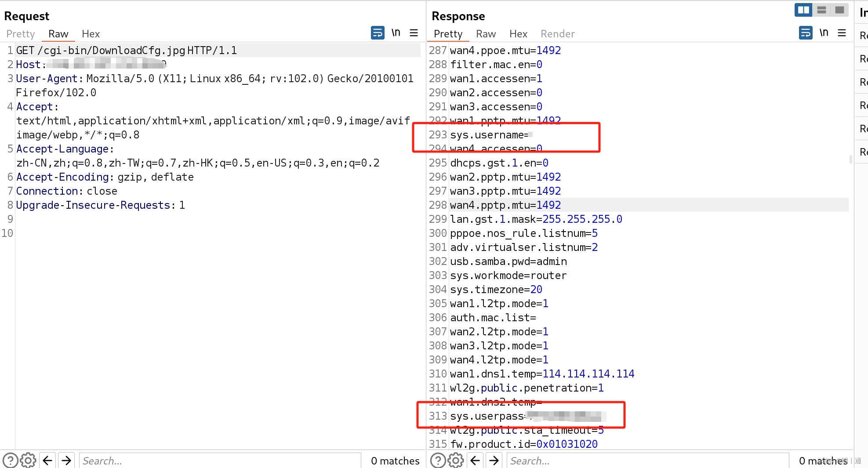Open Response search settings gear

pos(456,461)
